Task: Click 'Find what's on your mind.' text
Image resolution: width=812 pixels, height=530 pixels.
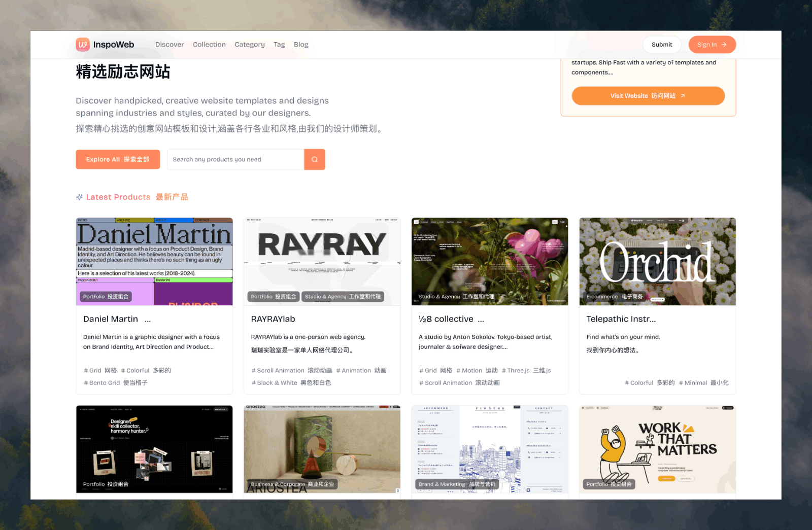Action: 623,337
